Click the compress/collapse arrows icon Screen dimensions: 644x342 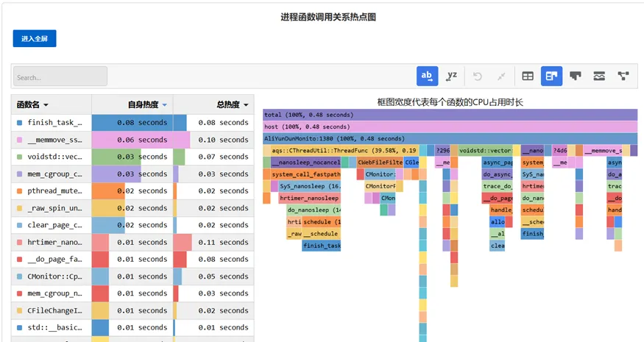point(501,76)
